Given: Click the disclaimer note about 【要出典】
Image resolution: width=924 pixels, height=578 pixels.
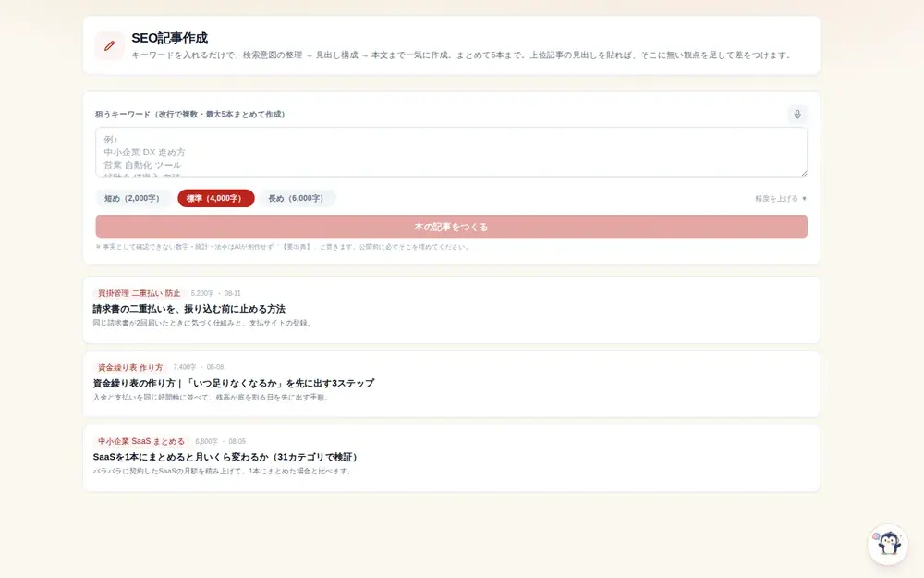Looking at the screenshot, I should tap(283, 247).
